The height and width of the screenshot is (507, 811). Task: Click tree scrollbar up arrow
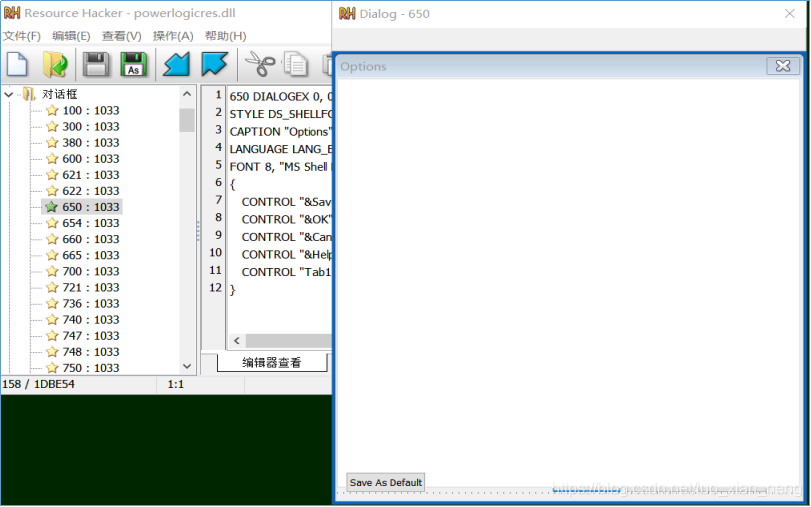coord(187,94)
